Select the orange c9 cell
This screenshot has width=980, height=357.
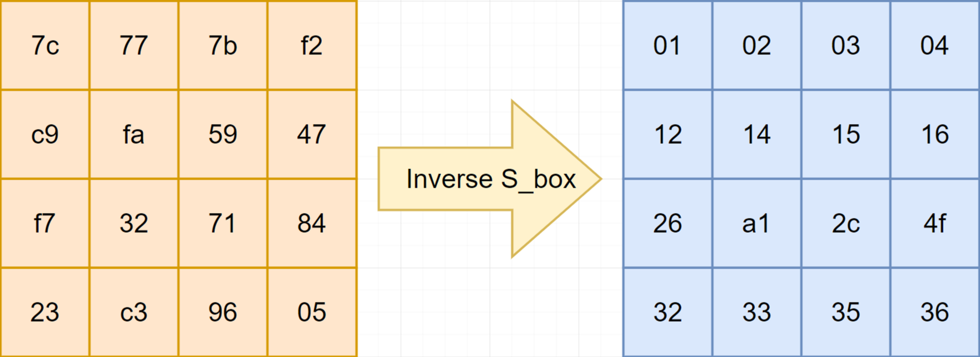45,134
